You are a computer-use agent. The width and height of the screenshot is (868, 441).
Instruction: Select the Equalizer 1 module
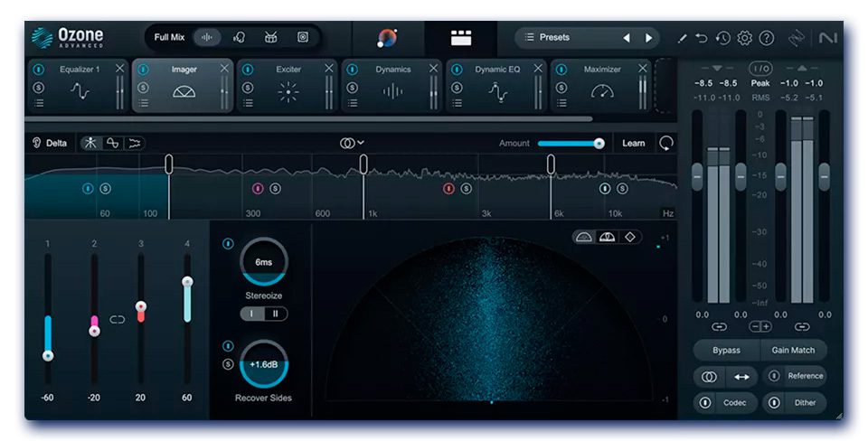78,87
